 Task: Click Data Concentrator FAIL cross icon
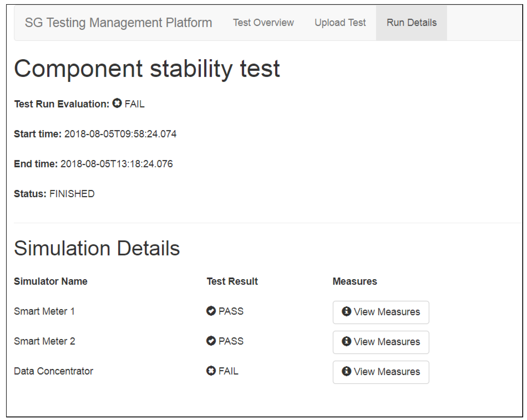211,371
